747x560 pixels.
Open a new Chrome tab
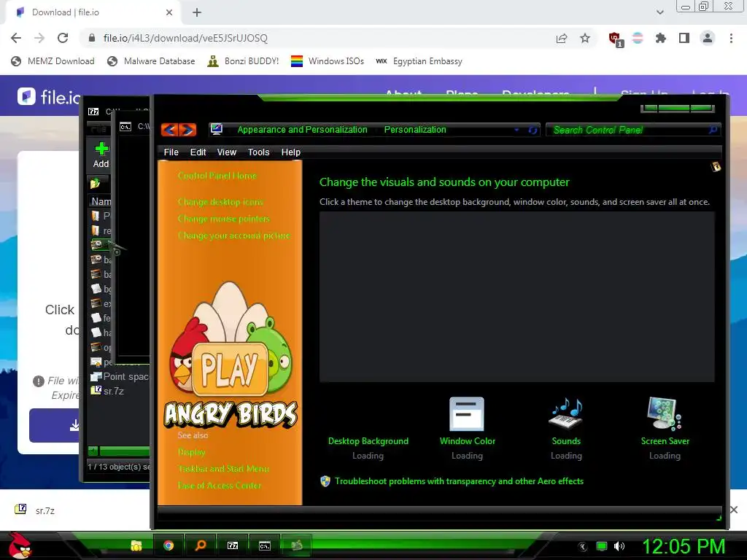pos(197,12)
